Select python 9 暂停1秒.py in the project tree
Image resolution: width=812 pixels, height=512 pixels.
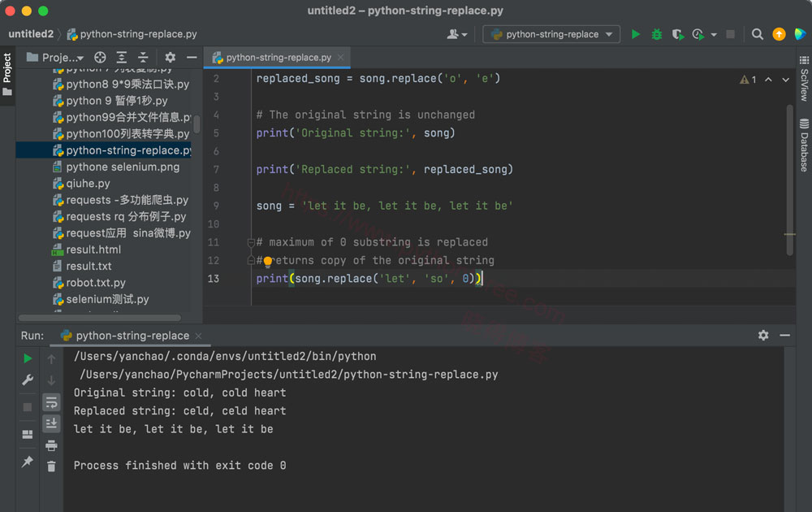click(x=110, y=101)
